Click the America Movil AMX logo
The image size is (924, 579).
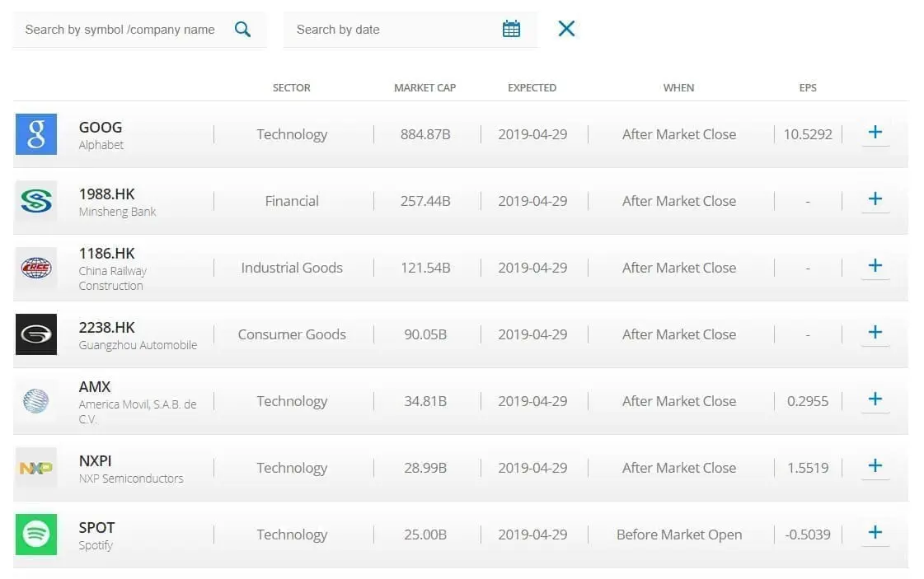pyautogui.click(x=36, y=401)
